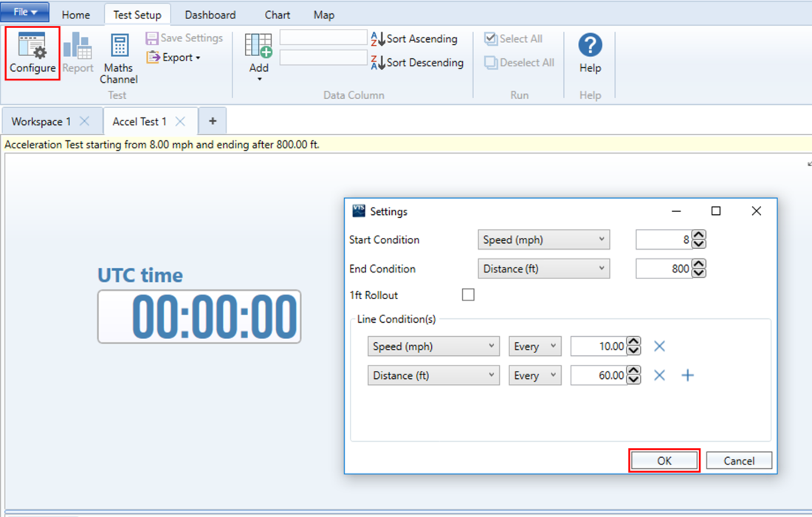The image size is (812, 517).
Task: Click the Report icon
Action: (78, 53)
